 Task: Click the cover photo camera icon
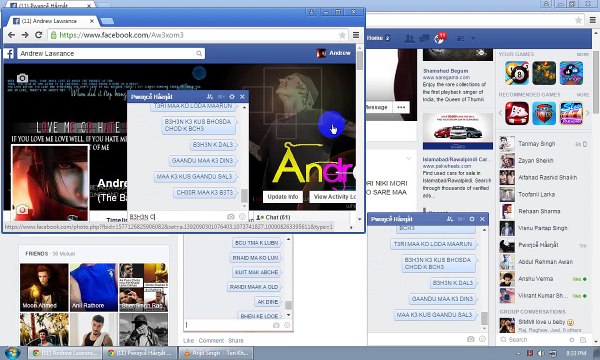(x=22, y=78)
